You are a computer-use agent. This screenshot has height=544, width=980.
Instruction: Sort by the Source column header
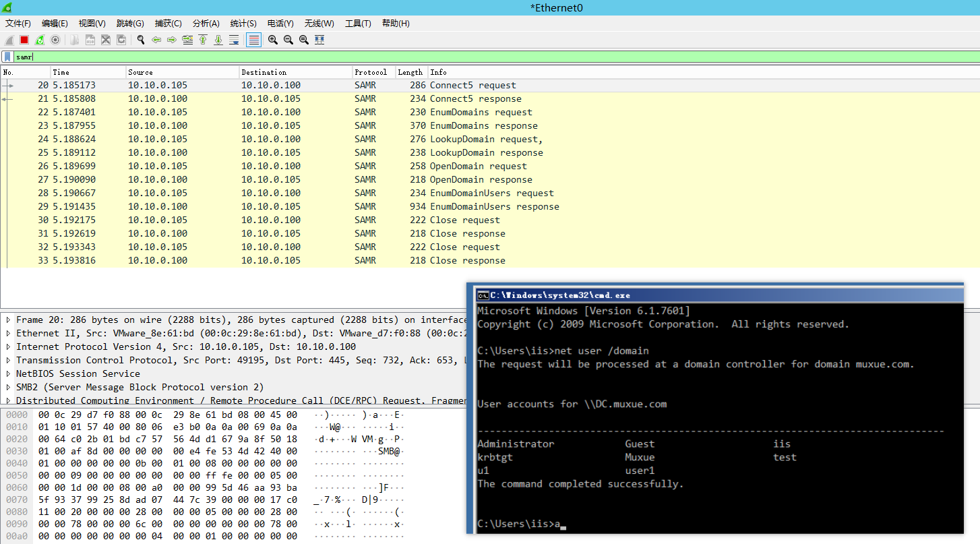pyautogui.click(x=183, y=72)
